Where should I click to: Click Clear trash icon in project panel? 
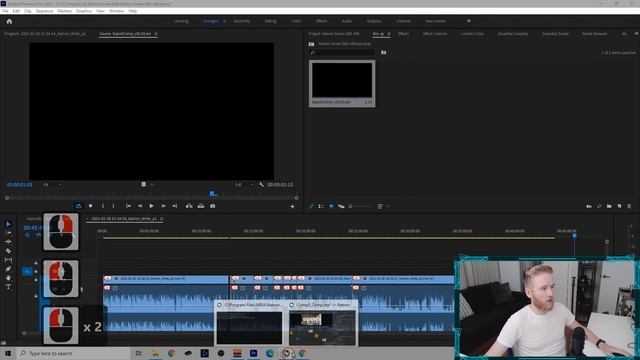[x=629, y=207]
